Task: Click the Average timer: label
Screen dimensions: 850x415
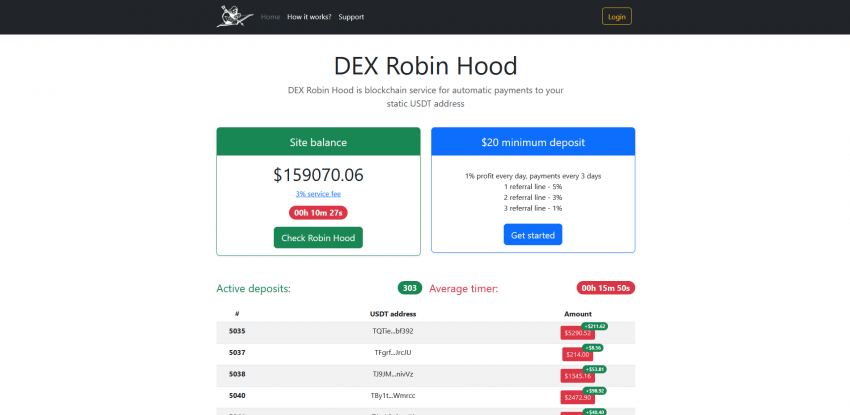Action: click(463, 289)
